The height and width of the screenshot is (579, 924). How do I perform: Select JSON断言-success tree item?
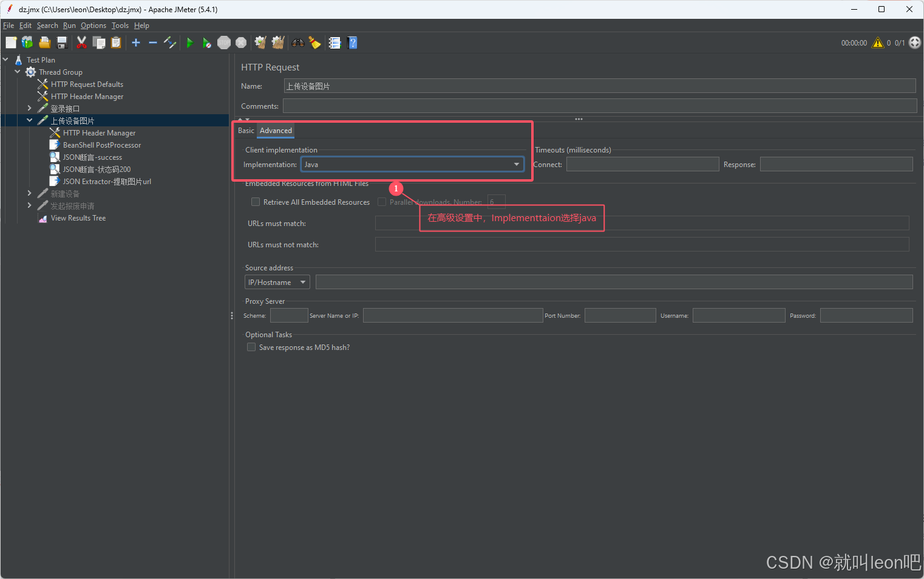[x=92, y=157]
